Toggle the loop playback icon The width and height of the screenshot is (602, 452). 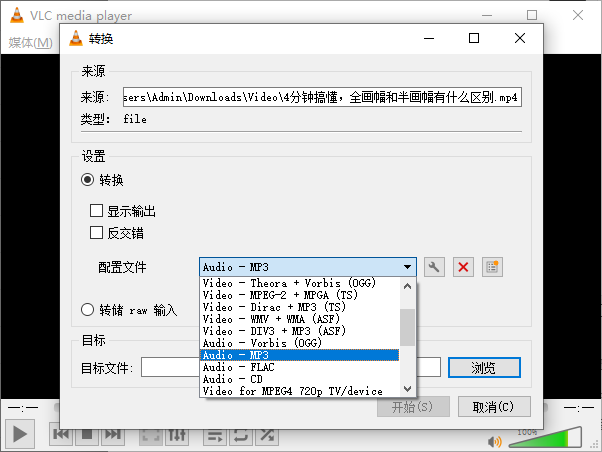coord(241,435)
